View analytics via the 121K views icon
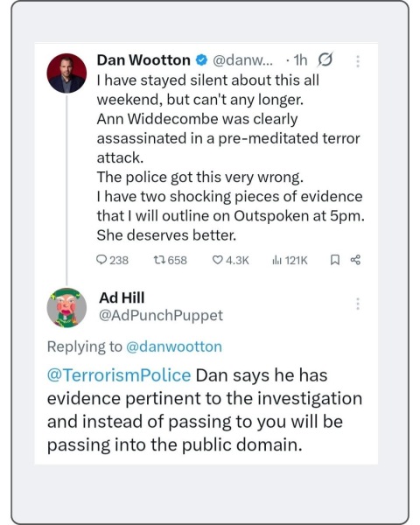This screenshot has width=420, height=525. [276, 260]
